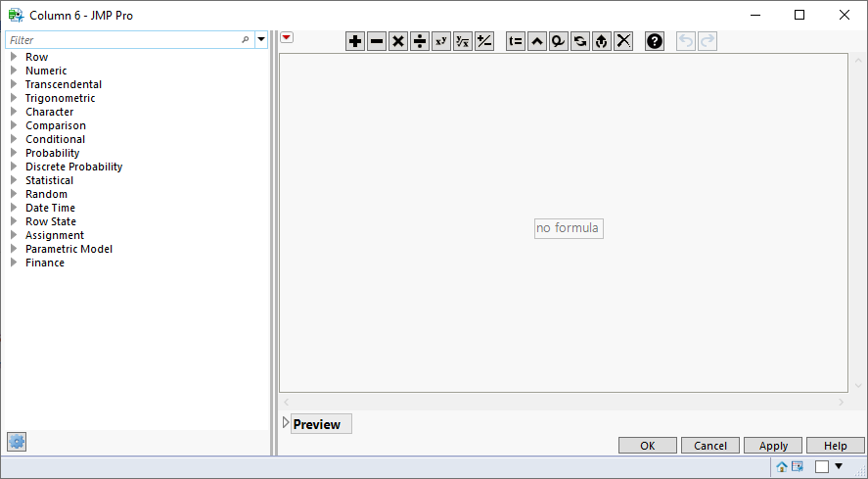Expand the Assignment function group
Image resolution: width=868 pixels, height=479 pixels.
coord(14,235)
